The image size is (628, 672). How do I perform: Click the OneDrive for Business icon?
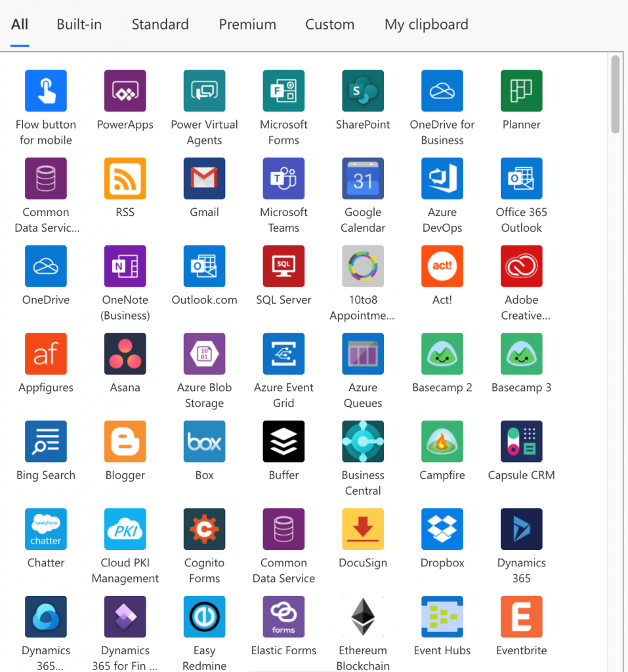[x=442, y=90]
